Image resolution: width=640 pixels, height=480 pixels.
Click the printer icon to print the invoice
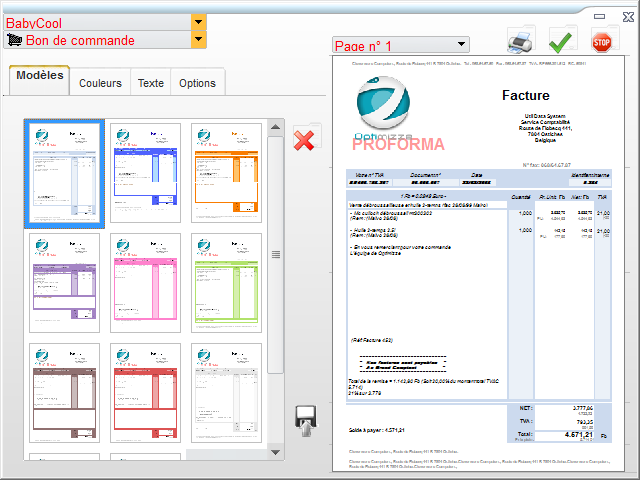(x=521, y=41)
